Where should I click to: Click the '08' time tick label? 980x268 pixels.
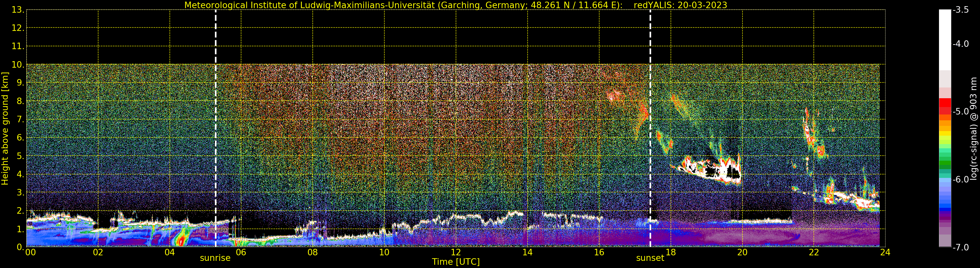coord(313,252)
